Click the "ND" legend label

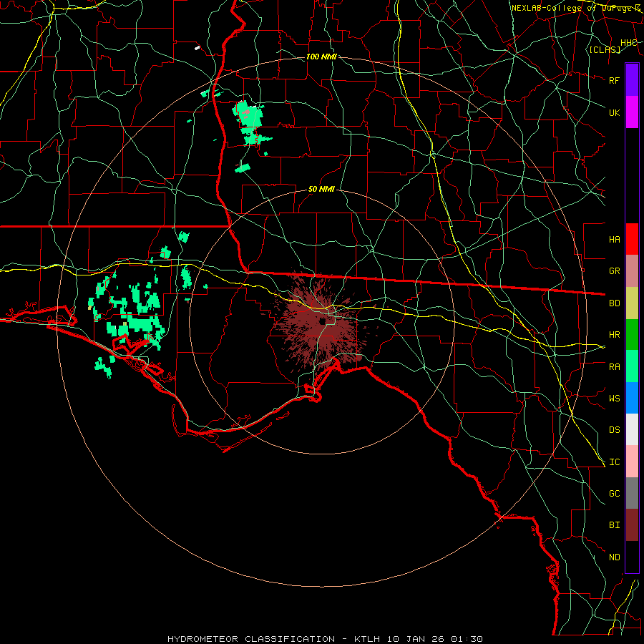[x=614, y=557]
